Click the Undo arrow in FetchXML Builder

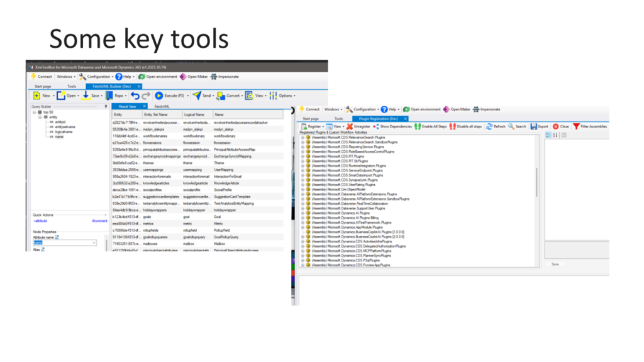pos(135,96)
